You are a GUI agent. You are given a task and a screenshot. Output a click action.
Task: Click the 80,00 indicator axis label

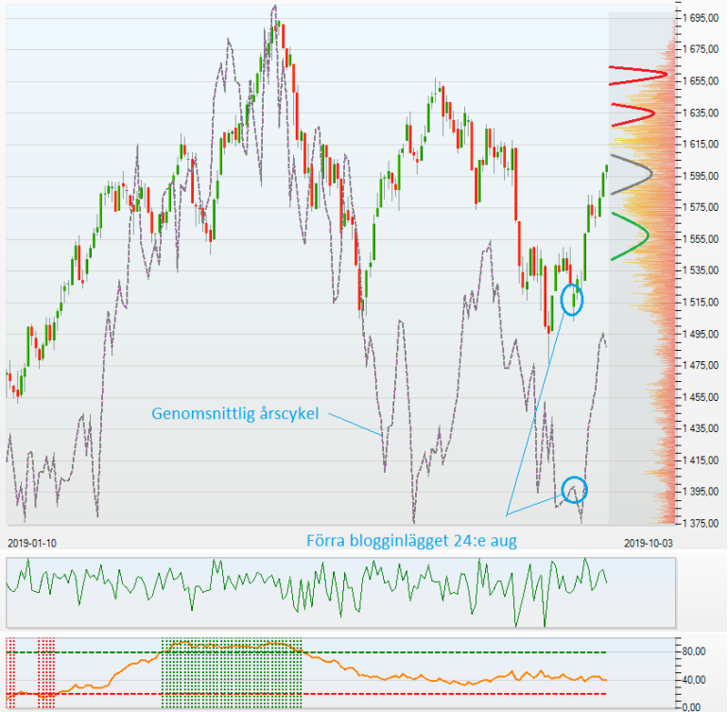[x=694, y=651]
